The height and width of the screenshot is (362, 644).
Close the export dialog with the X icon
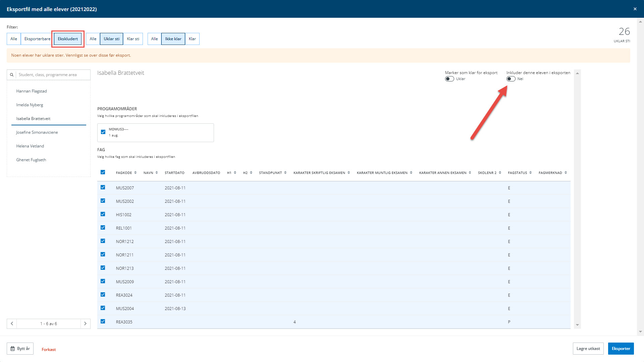point(635,9)
